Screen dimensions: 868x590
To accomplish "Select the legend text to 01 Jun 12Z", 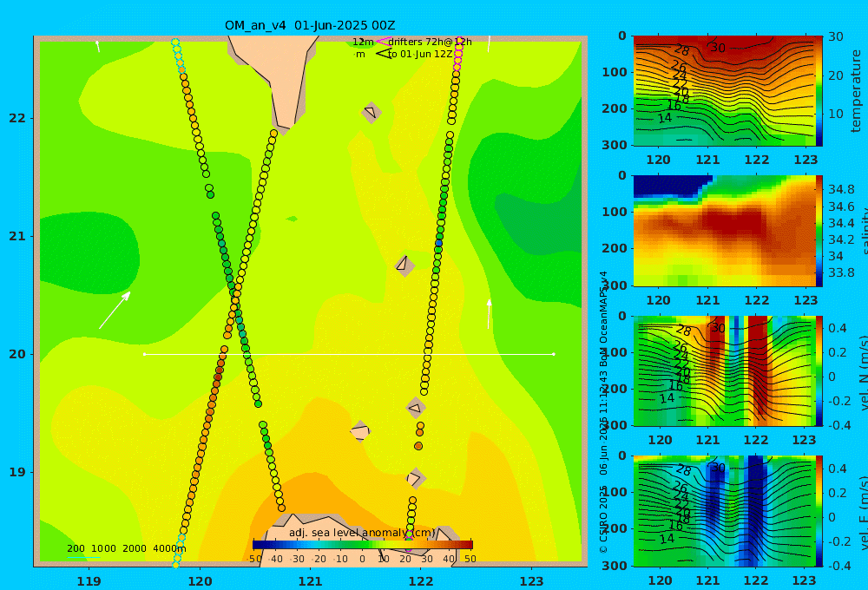I will click(420, 55).
